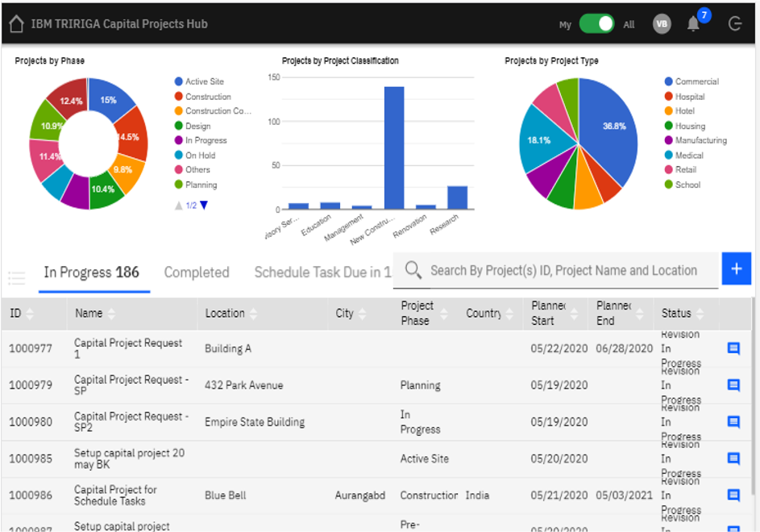Select On Hold legend entry

pyautogui.click(x=195, y=156)
